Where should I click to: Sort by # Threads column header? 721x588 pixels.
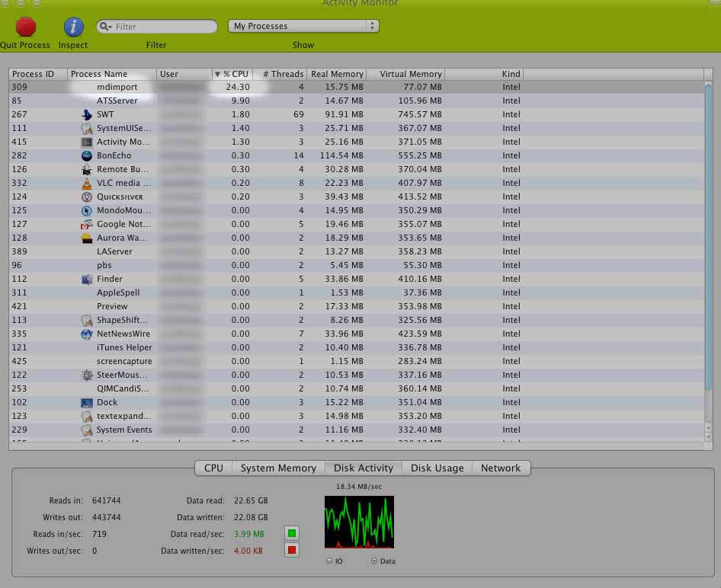(x=280, y=74)
